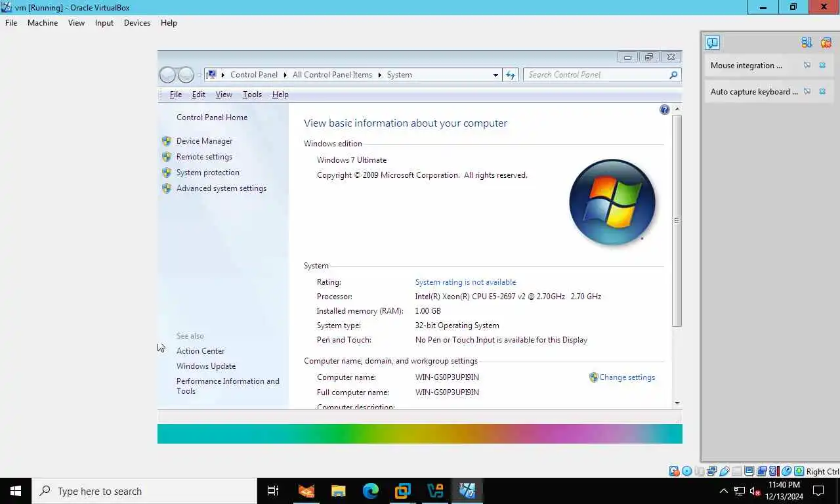The height and width of the screenshot is (504, 840).
Task: Click the vertical scrollbar thumb in System window
Action: click(677, 220)
